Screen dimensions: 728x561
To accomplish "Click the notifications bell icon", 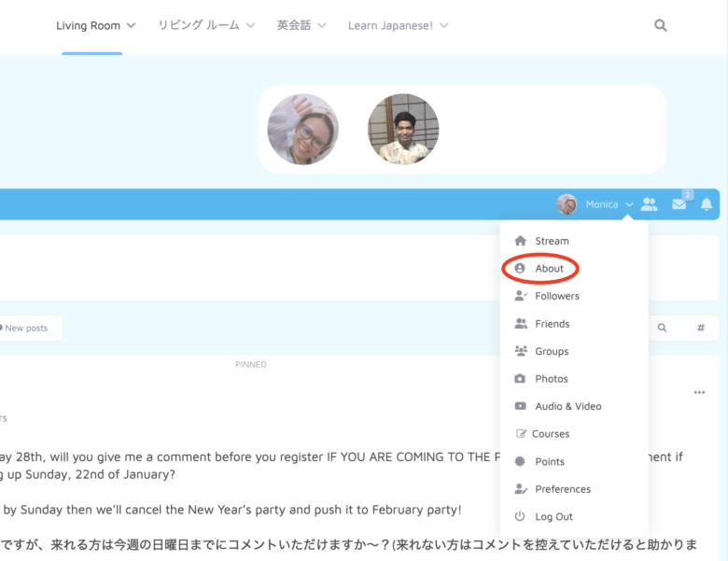I will coord(707,204).
